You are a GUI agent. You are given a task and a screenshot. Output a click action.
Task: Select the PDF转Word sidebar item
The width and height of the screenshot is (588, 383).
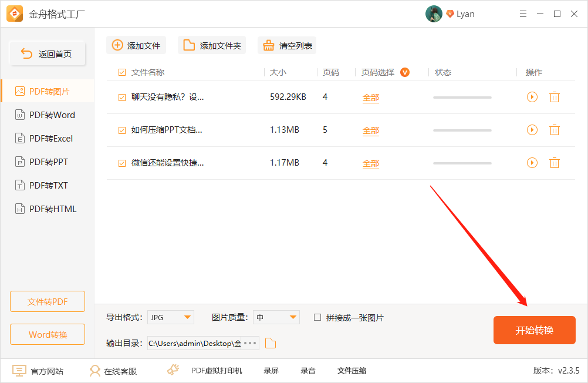click(48, 115)
